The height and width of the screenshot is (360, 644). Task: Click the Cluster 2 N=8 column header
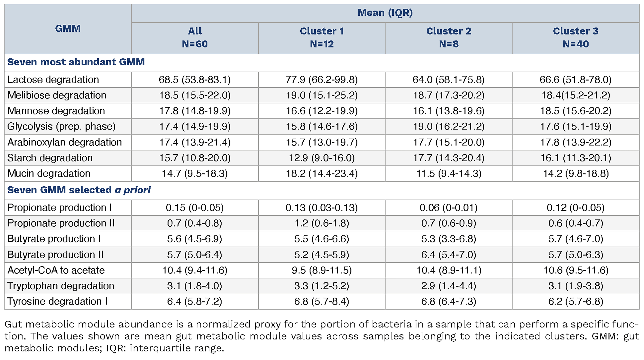click(449, 37)
